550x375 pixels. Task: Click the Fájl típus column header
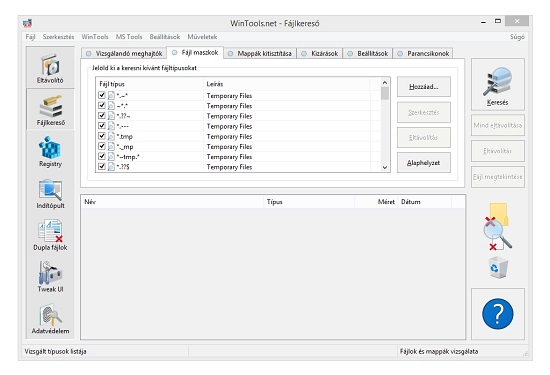coord(149,84)
